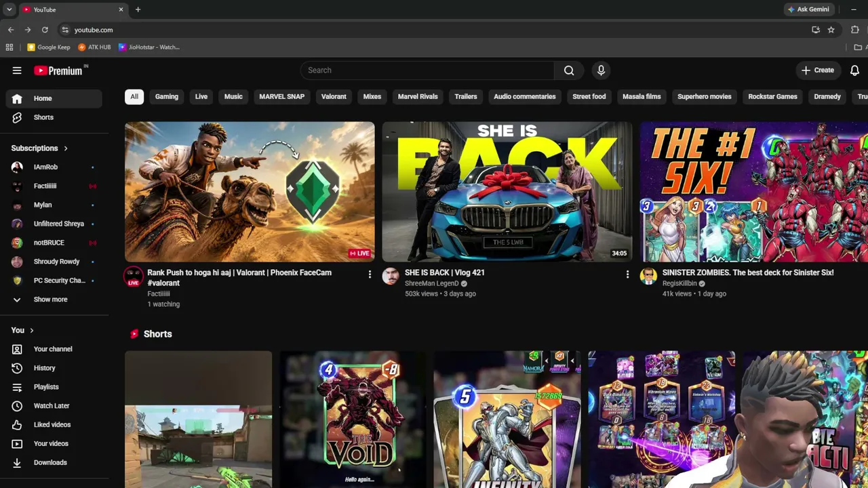Screen dimensions: 868x488
Task: Open The Void card Short thumbnail
Action: point(353,420)
